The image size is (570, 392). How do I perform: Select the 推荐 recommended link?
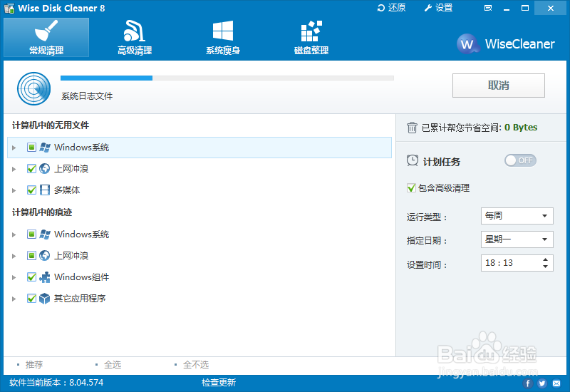click(x=33, y=364)
